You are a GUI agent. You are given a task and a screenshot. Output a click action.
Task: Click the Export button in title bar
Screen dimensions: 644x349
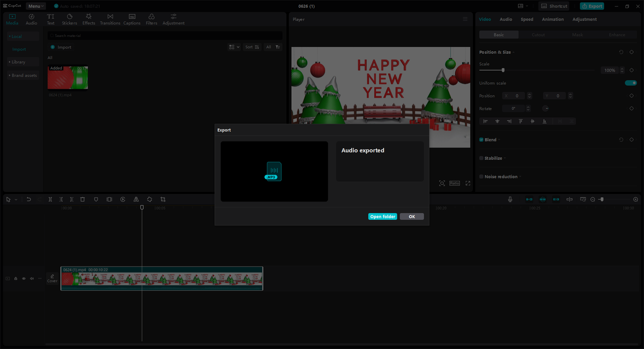[x=592, y=6]
